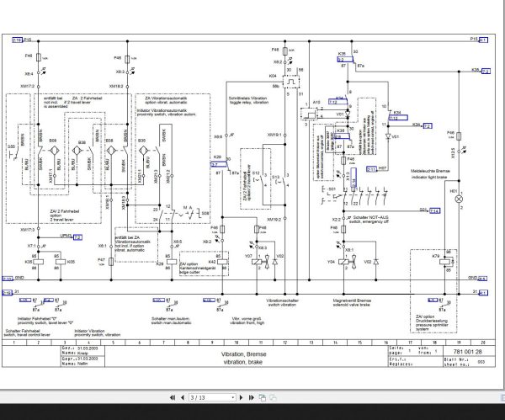The height and width of the screenshot is (420, 505).
Task: Click the 'Magnetventil Bremse' label
Action: pos(352,300)
